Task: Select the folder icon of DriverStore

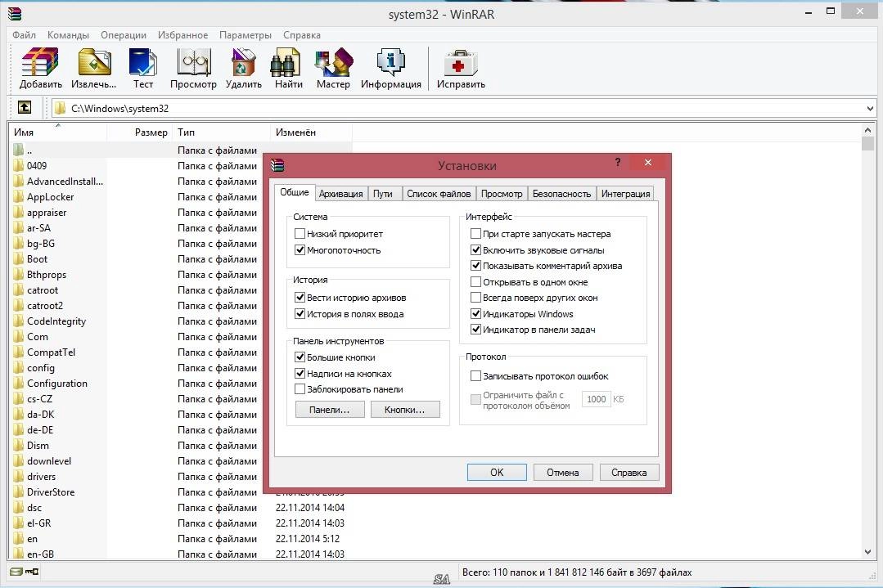Action: (19, 492)
